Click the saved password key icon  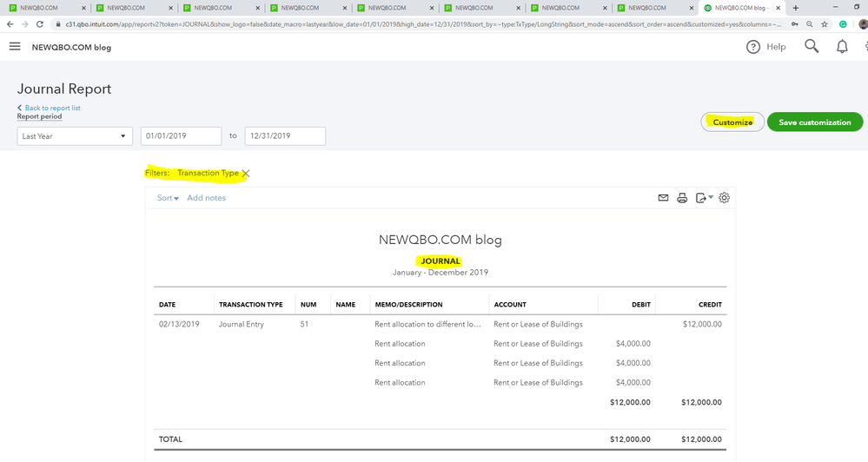(795, 24)
